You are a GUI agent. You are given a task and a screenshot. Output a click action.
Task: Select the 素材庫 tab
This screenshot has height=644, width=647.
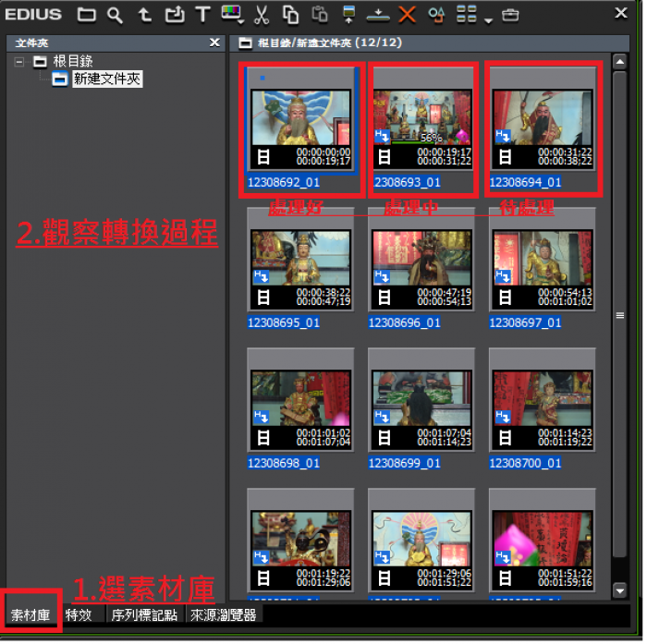pos(31,614)
